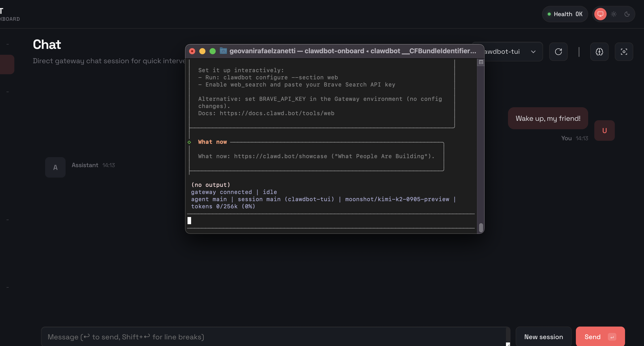Image resolution: width=644 pixels, height=346 pixels.
Task: Click the terminal scrollbar thumb
Action: point(481,227)
